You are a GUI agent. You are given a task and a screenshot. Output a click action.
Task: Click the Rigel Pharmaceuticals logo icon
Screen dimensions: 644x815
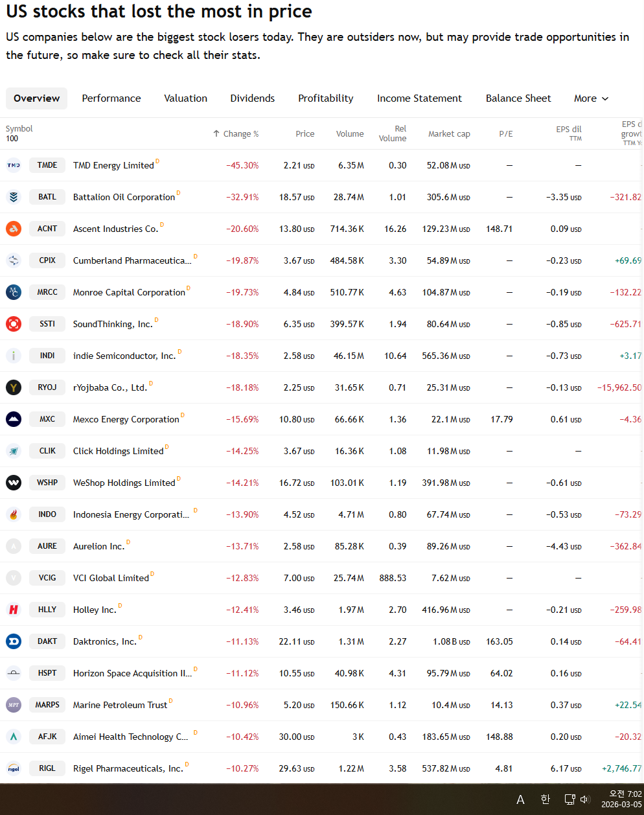coord(14,768)
